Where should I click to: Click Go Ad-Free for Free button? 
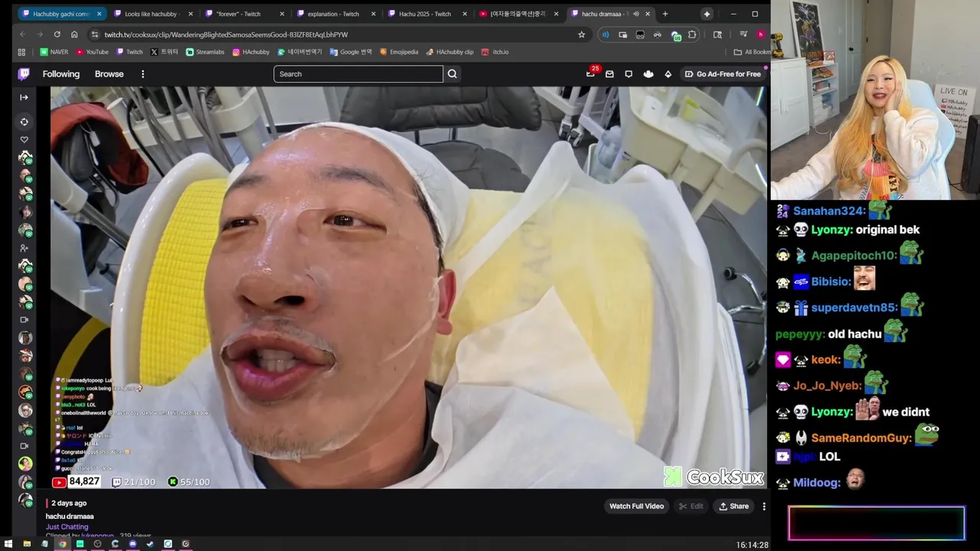click(723, 74)
